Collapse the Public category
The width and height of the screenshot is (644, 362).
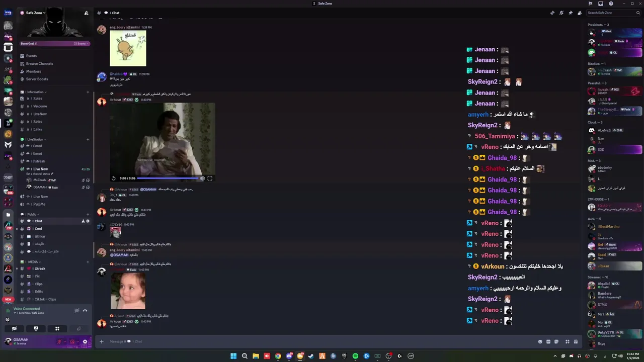(29, 214)
